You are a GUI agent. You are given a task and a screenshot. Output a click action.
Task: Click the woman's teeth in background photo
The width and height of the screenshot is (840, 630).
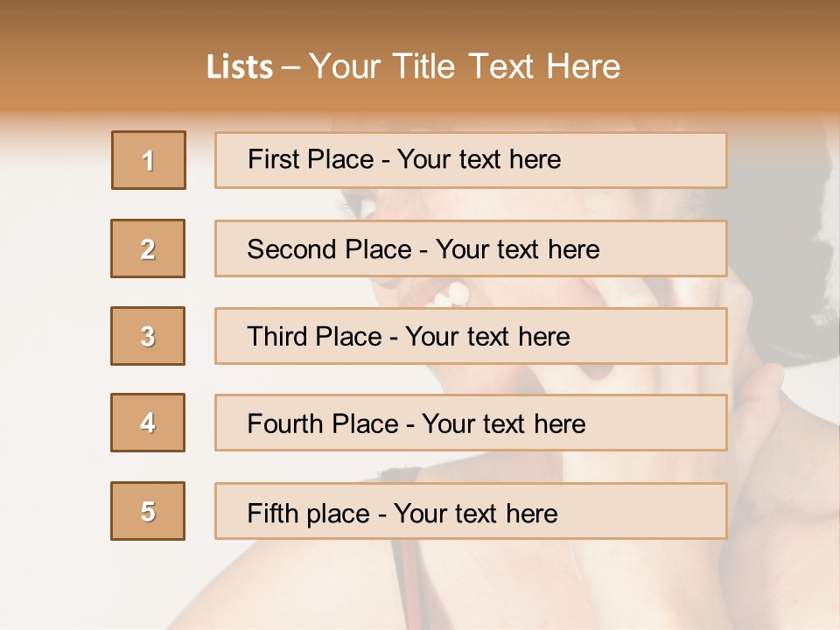(451, 294)
